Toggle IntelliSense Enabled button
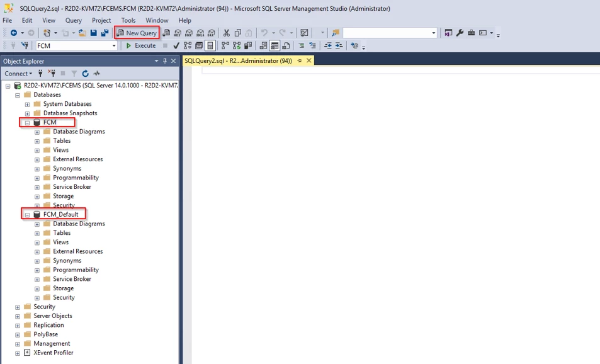This screenshot has width=600, height=364. click(210, 45)
